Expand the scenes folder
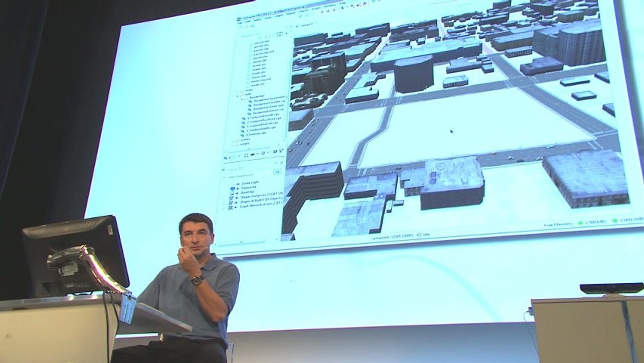The image size is (644, 363). [x=232, y=141]
